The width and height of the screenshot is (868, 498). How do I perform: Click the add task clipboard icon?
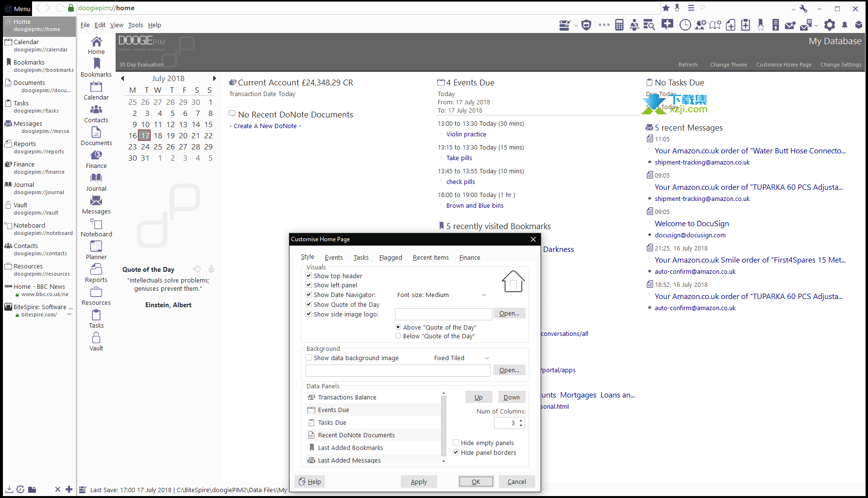746,25
